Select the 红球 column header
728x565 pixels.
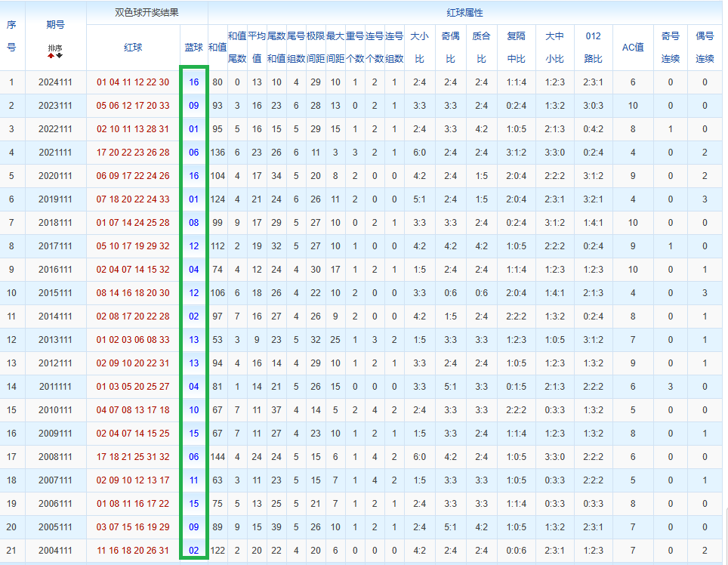[x=133, y=48]
